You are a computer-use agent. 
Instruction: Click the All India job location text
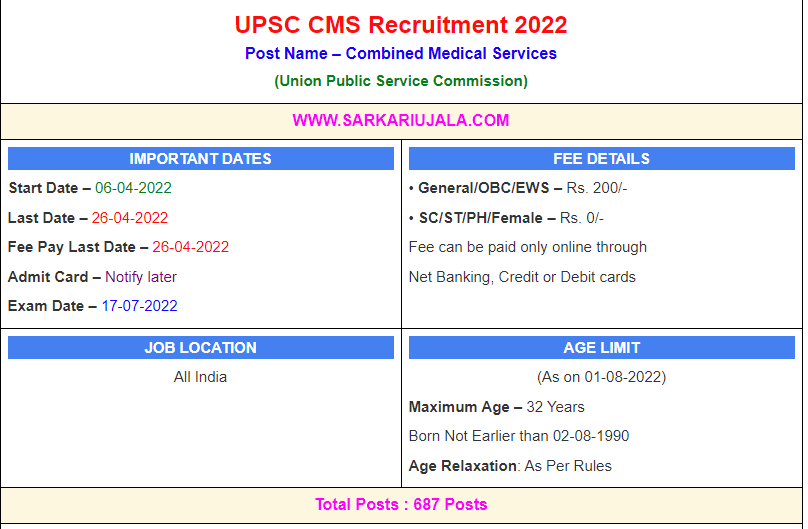pyautogui.click(x=200, y=377)
